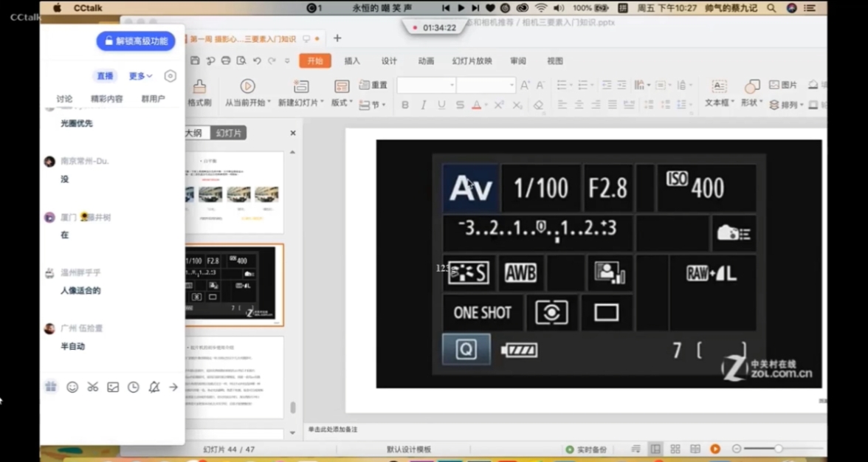Screen dimensions: 868x462
Task: Expand the 更多 dropdown in CCtalk
Action: coord(140,76)
